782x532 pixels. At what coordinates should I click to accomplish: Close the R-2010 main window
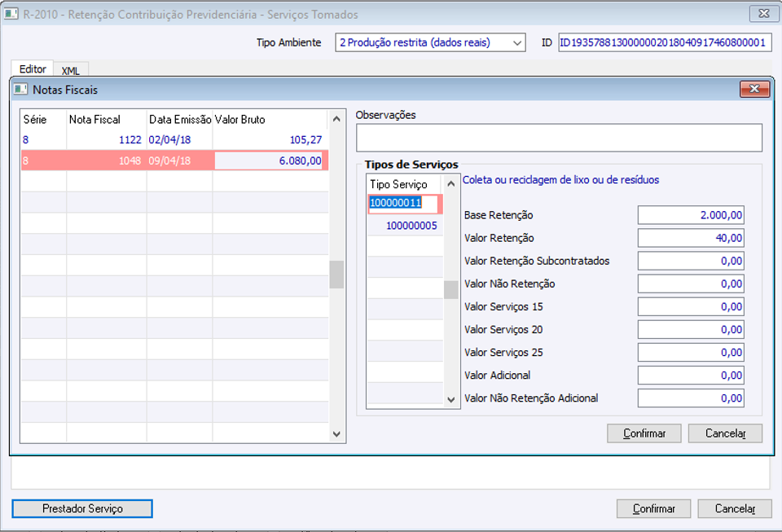point(763,14)
